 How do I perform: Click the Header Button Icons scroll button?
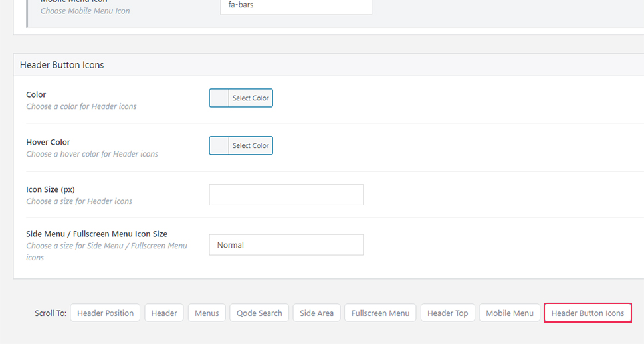[588, 313]
